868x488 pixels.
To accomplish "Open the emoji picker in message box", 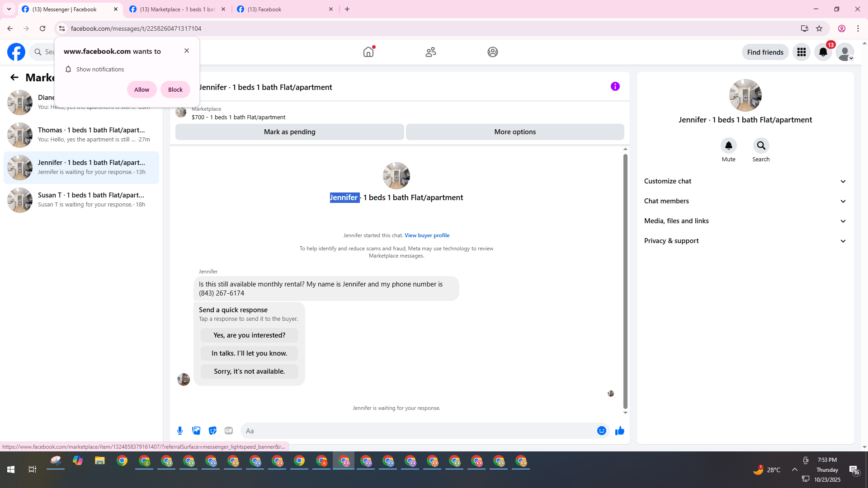I will pos(601,431).
